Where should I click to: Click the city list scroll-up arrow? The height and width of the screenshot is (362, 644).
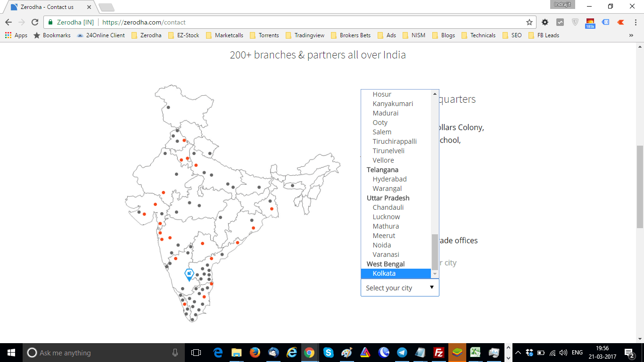point(435,94)
